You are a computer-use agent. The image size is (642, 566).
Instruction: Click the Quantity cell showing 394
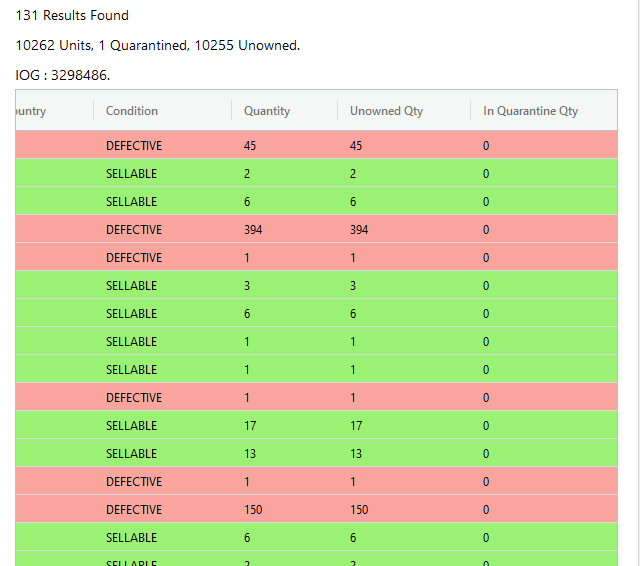(253, 229)
